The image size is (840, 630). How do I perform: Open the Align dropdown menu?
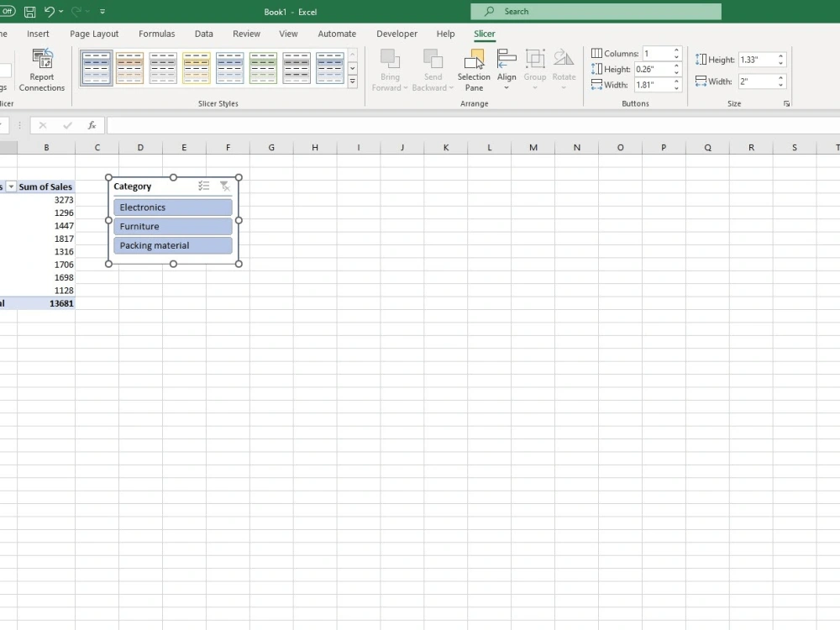[507, 71]
